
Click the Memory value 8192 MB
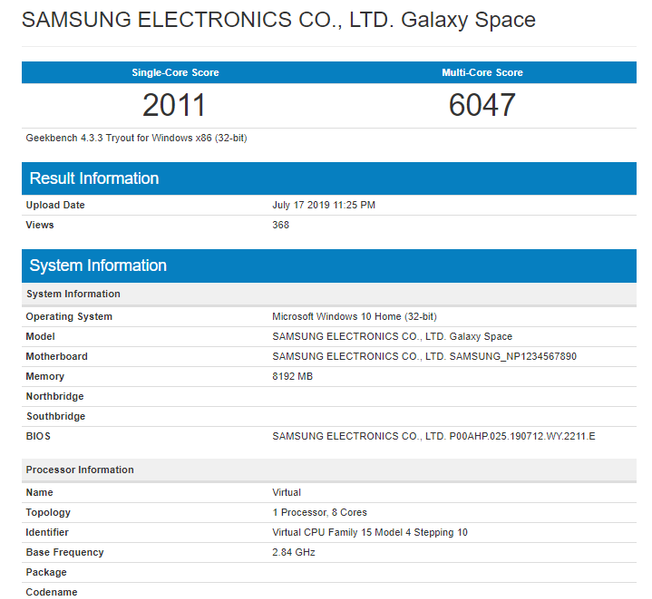tap(294, 377)
